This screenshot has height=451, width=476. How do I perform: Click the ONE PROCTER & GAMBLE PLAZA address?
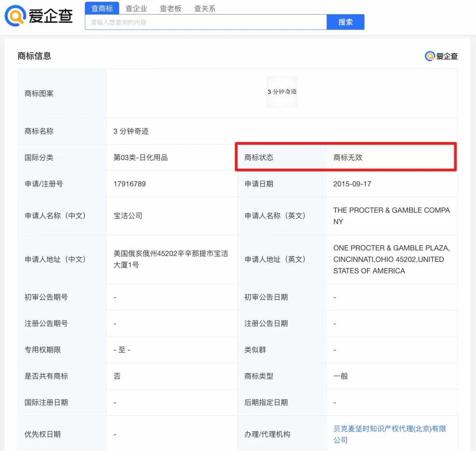[x=391, y=259]
